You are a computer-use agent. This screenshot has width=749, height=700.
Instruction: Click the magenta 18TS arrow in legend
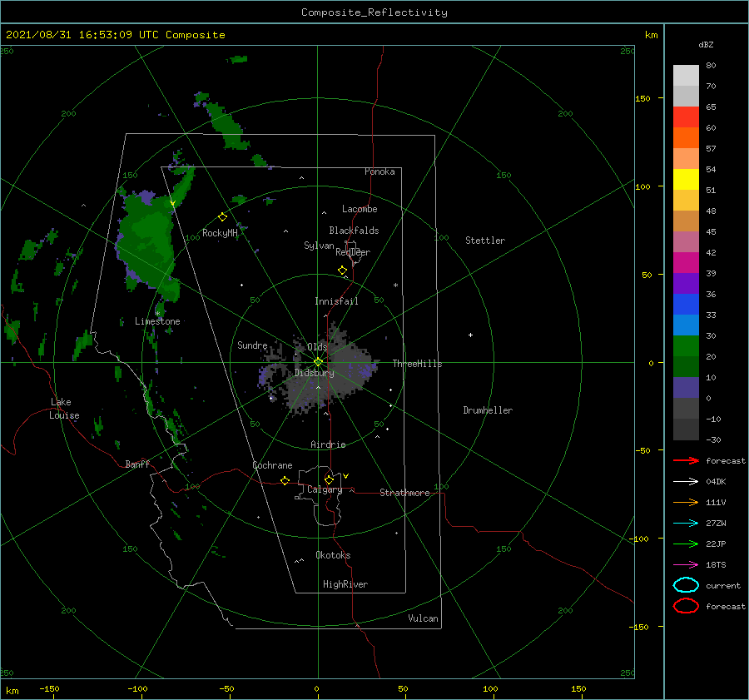686,565
